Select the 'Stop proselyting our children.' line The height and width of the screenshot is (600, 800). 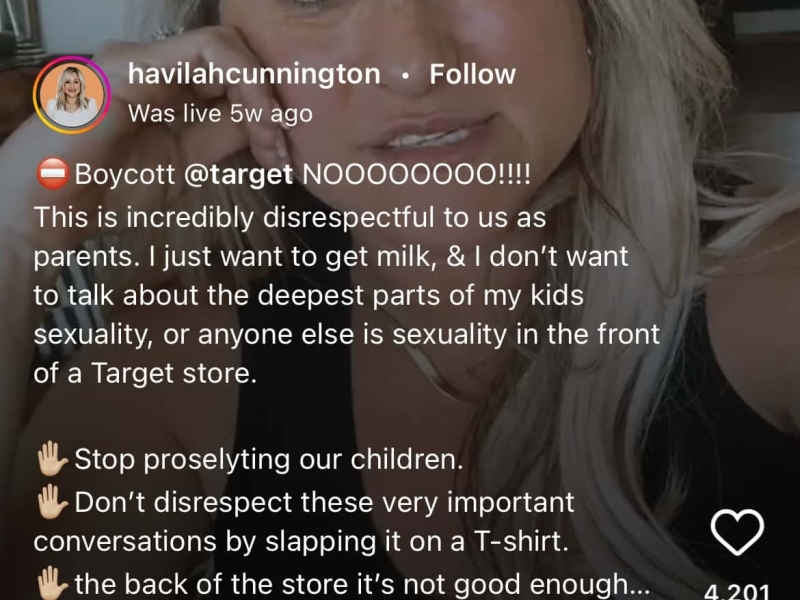click(269, 459)
